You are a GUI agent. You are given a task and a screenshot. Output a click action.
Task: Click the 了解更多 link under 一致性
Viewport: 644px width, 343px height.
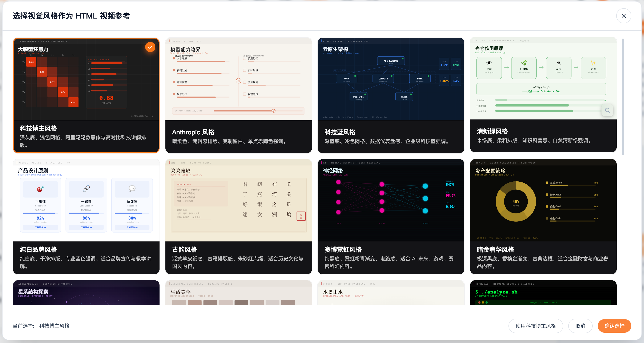point(86,227)
